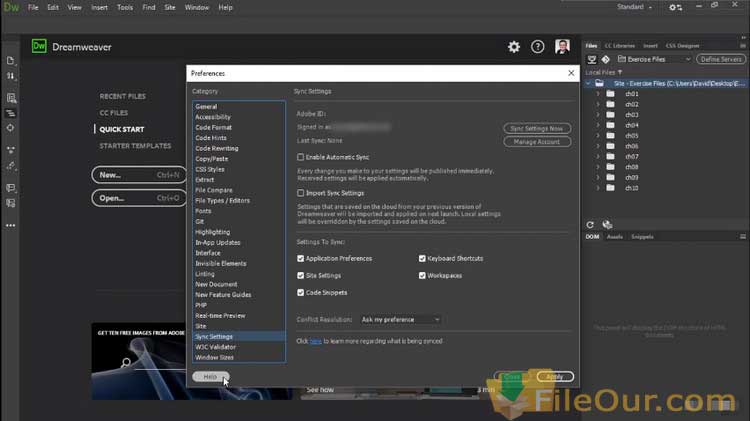Expand the ch02 folder
This screenshot has width=750, height=421.
coord(598,104)
